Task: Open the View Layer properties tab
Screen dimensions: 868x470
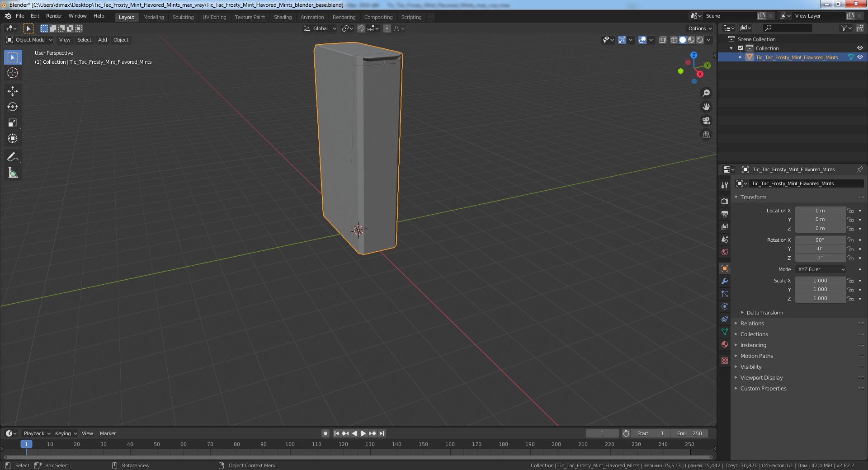Action: pyautogui.click(x=725, y=226)
